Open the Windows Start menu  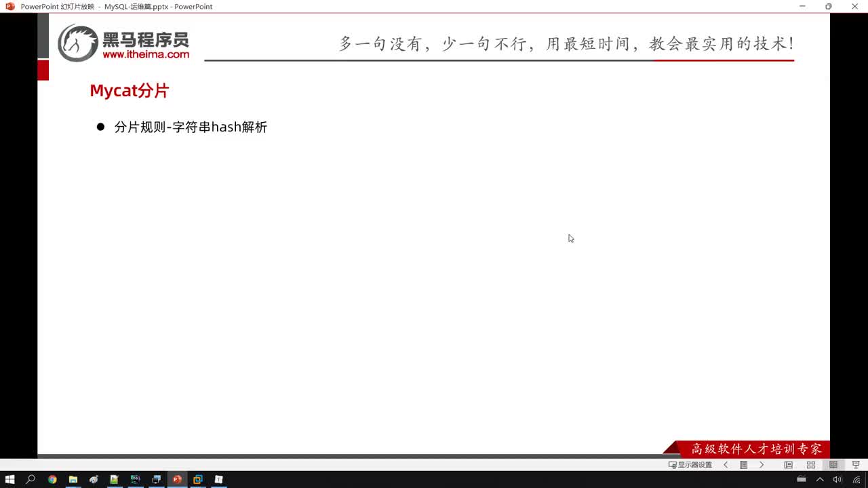click(x=10, y=479)
